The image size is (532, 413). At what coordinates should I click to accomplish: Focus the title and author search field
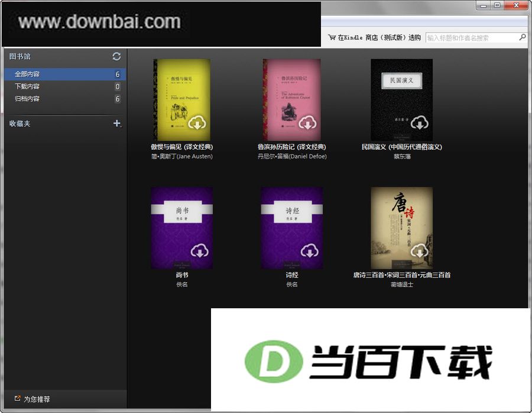472,38
